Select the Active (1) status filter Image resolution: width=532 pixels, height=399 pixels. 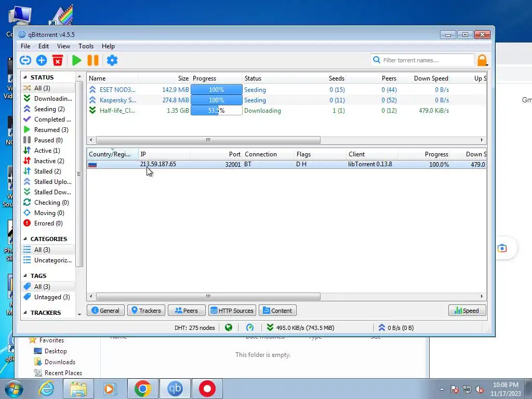point(48,150)
